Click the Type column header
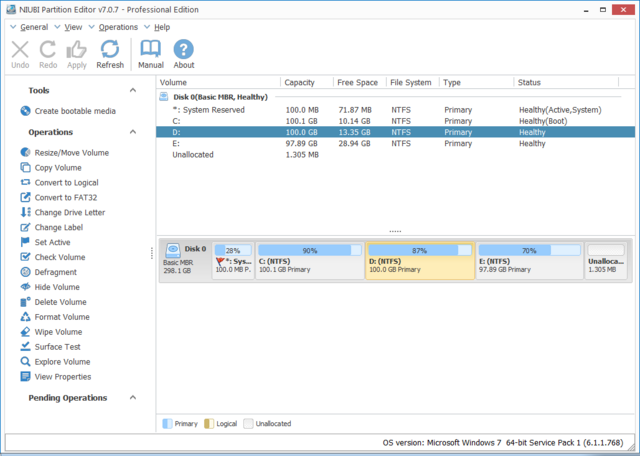This screenshot has width=640, height=456. [476, 82]
